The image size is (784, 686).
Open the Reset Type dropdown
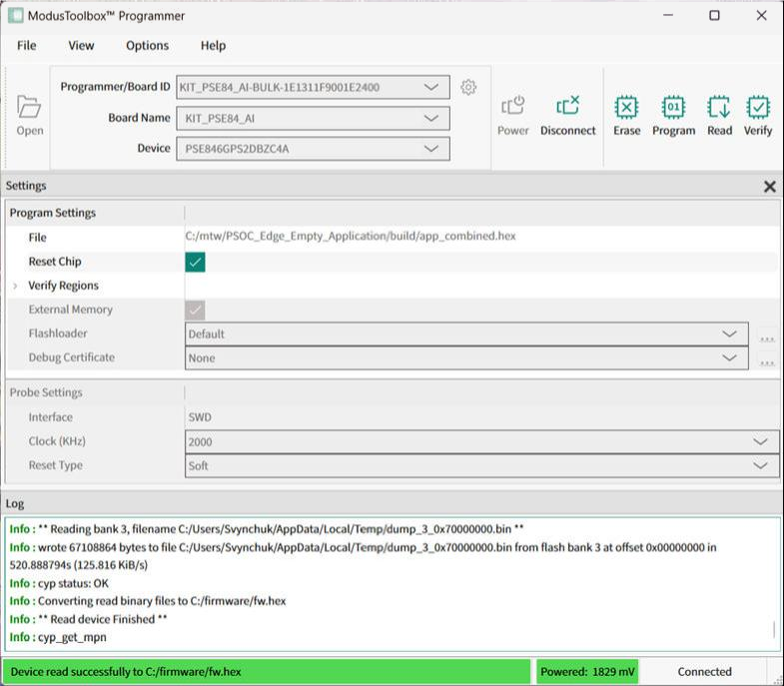point(482,466)
